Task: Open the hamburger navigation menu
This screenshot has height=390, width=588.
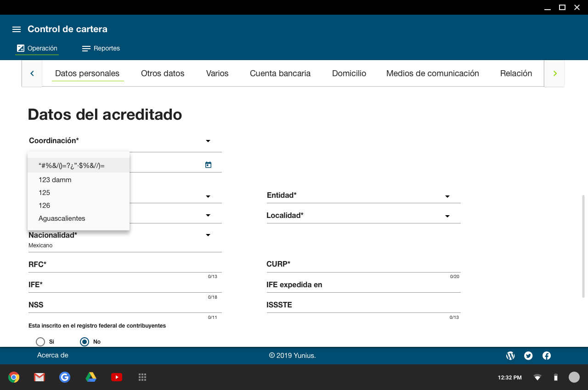Action: pyautogui.click(x=17, y=29)
